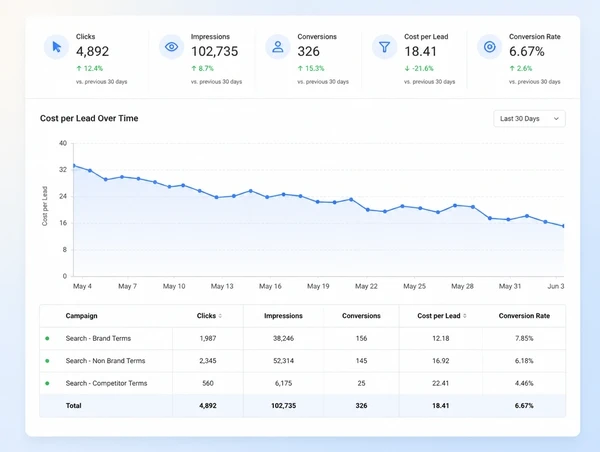The image size is (600, 452).
Task: Click the 12.18 cost per lead cell
Action: tap(440, 338)
